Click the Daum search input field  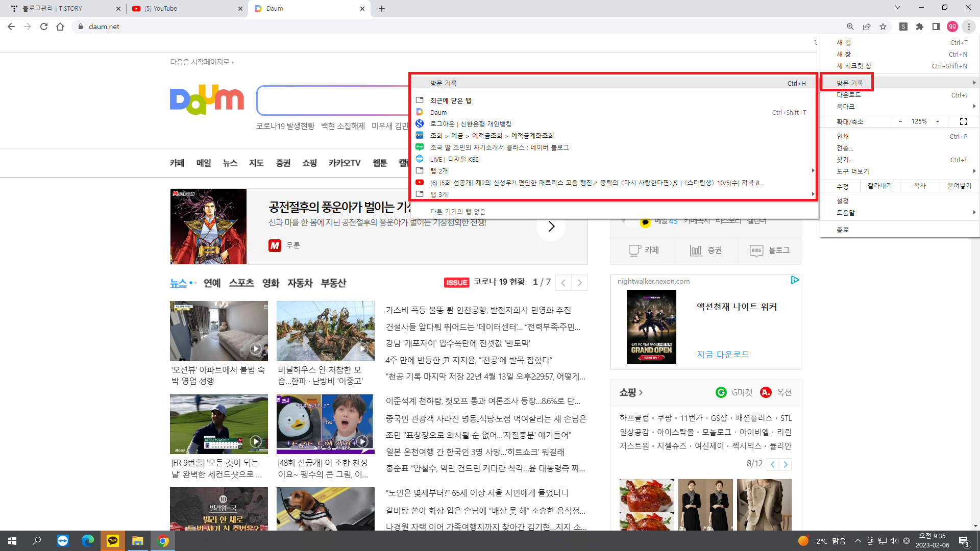tap(333, 101)
